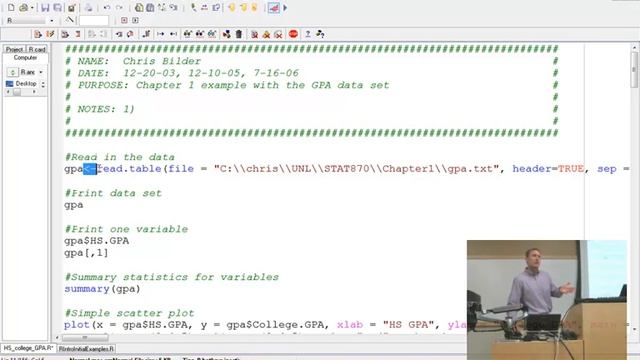The image size is (640, 360).
Task: Click the presenter video thumbnail
Action: (x=547, y=300)
